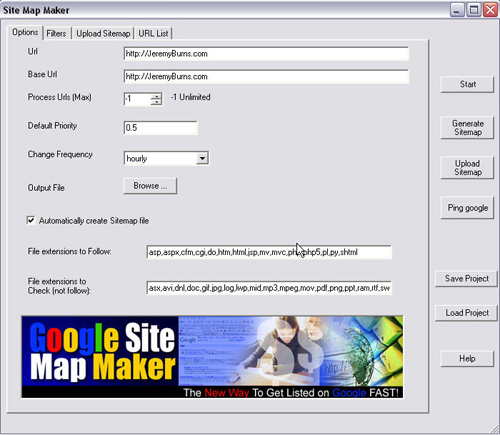Increase Process Urls max value
500x435 pixels.
(x=156, y=96)
